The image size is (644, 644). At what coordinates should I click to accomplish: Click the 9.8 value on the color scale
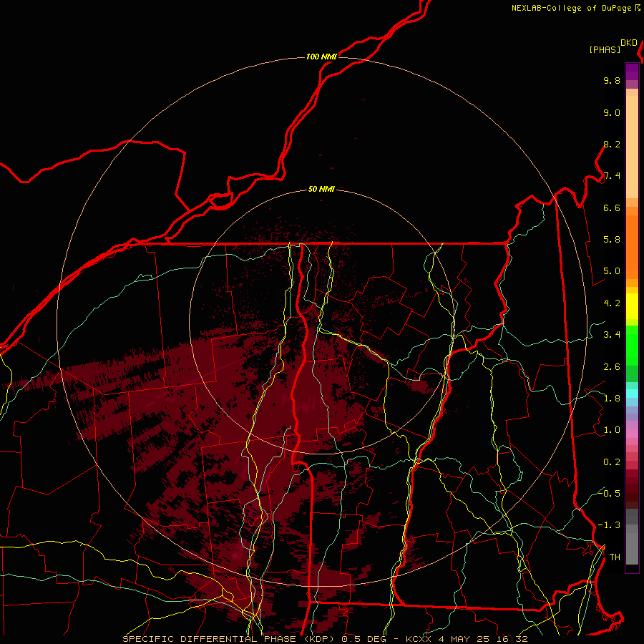[x=612, y=80]
